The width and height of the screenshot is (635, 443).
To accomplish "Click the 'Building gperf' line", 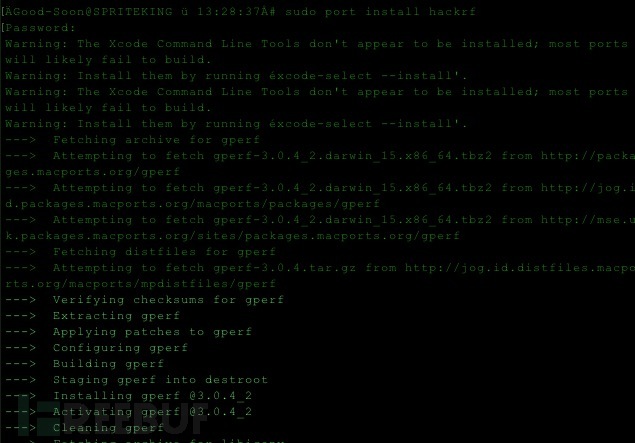I will pos(85,364).
